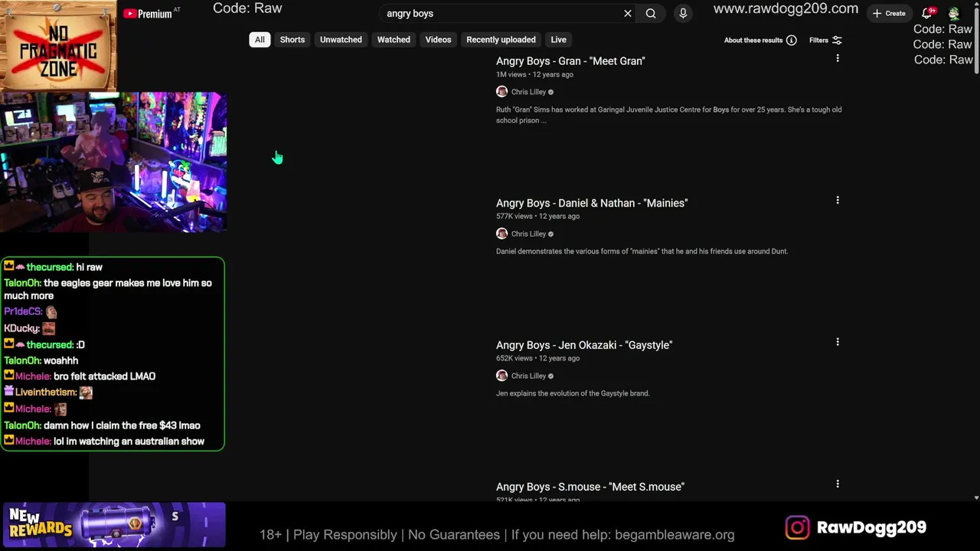Visit Chris Lilley channel name under "Gaystyle"
The height and width of the screenshot is (551, 980).
pos(528,376)
